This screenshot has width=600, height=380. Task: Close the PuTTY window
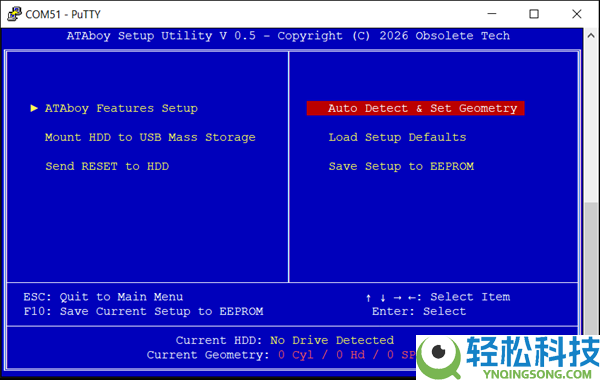coord(577,14)
